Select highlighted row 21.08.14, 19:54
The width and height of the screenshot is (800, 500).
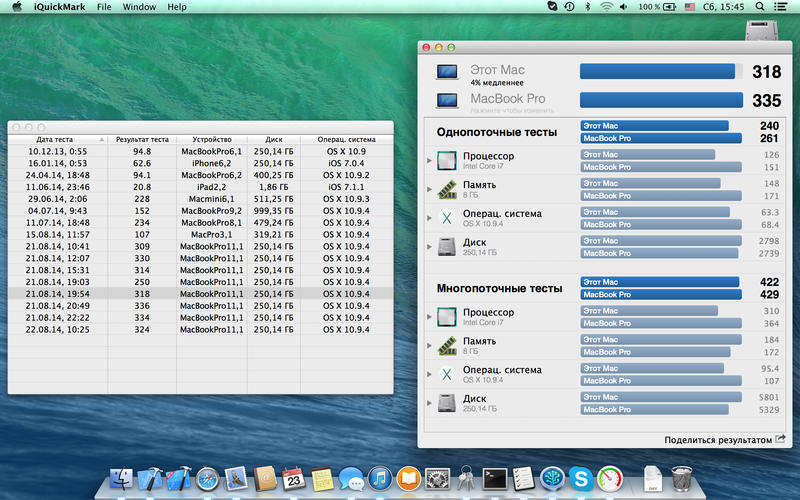pos(201,294)
